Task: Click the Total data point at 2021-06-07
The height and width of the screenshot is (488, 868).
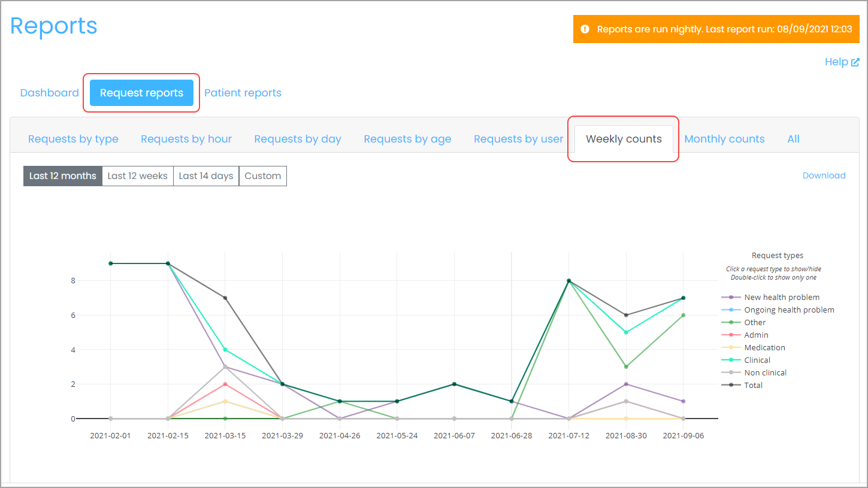Action: [454, 384]
